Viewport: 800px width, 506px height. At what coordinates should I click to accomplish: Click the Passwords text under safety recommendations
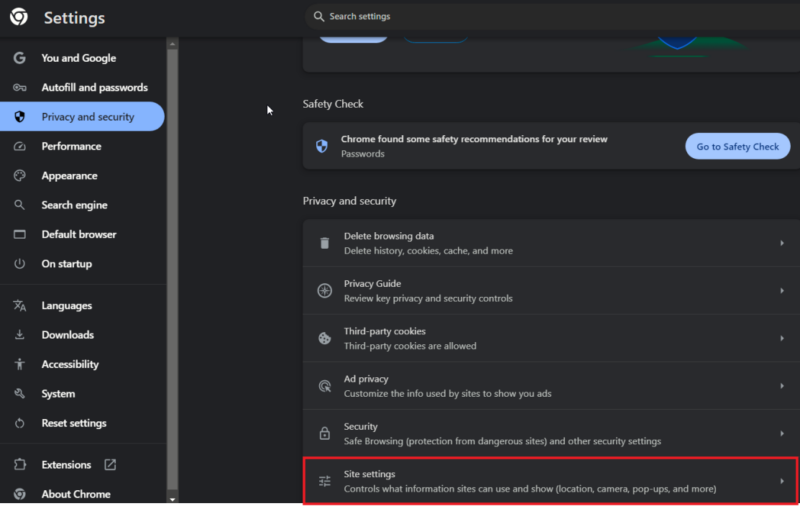(x=363, y=154)
